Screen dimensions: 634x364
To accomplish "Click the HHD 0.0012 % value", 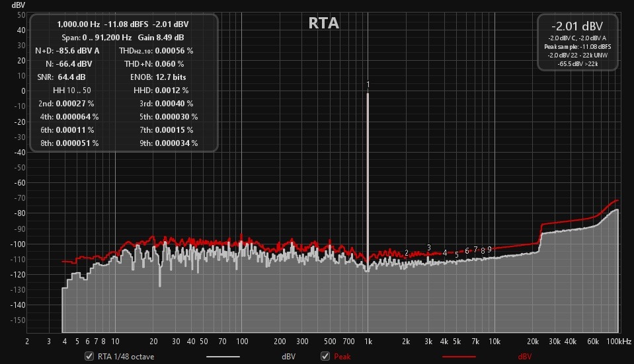I will point(171,91).
